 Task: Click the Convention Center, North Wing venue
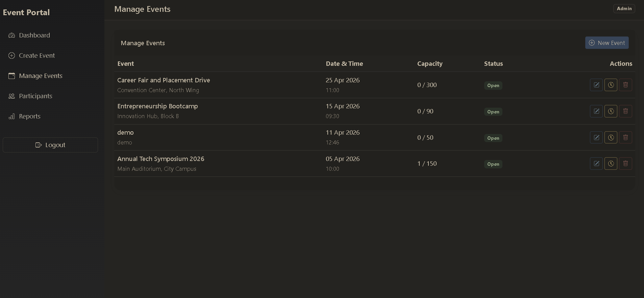coord(158,90)
